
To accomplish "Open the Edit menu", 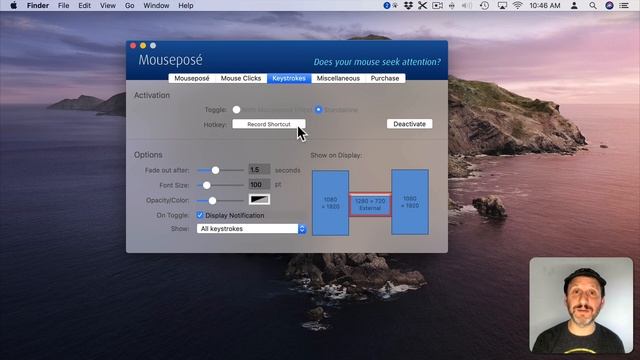I will coord(84,5).
